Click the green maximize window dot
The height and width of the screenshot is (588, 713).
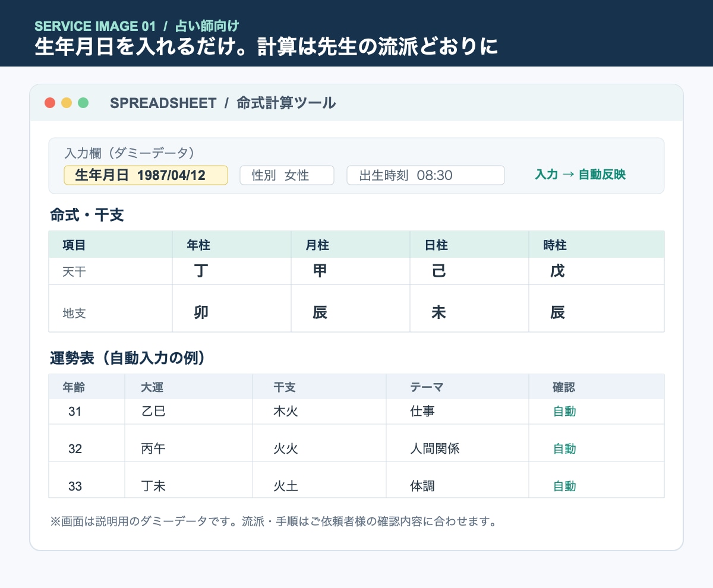(x=83, y=103)
